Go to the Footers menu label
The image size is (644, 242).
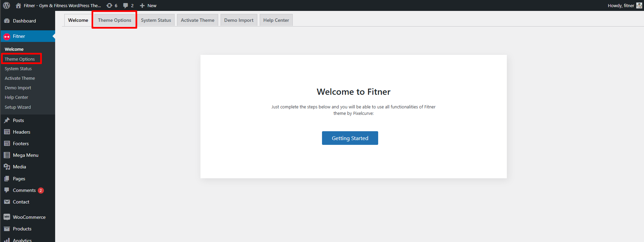21,143
